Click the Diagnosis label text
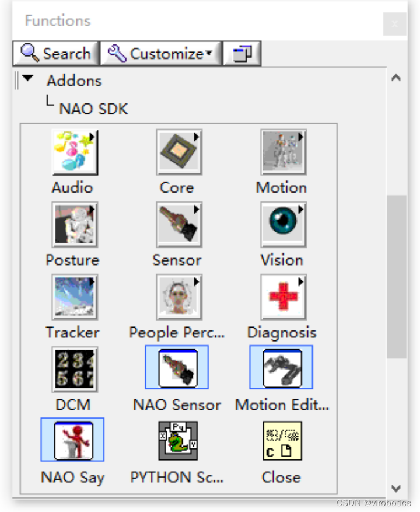 [282, 333]
